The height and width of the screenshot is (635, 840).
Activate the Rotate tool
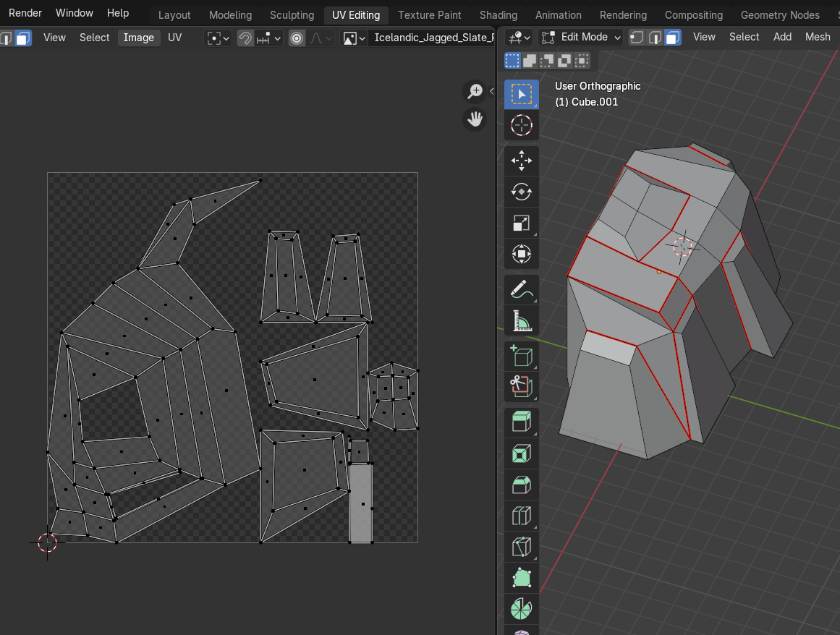tap(521, 192)
